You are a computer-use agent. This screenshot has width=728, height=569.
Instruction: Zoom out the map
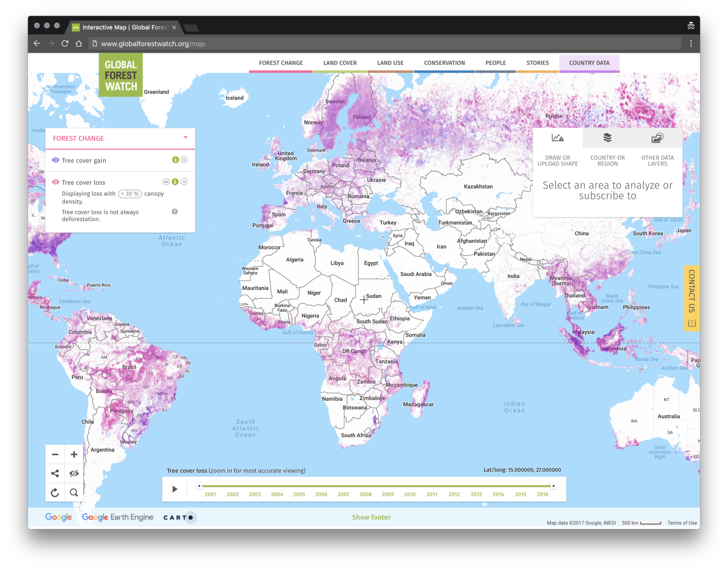[x=55, y=454]
